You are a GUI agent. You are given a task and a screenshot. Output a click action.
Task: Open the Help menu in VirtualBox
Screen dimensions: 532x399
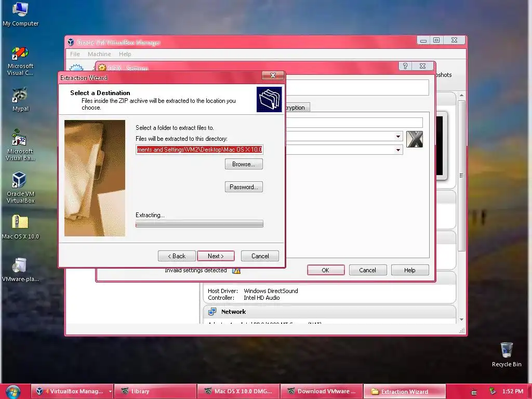pos(125,54)
